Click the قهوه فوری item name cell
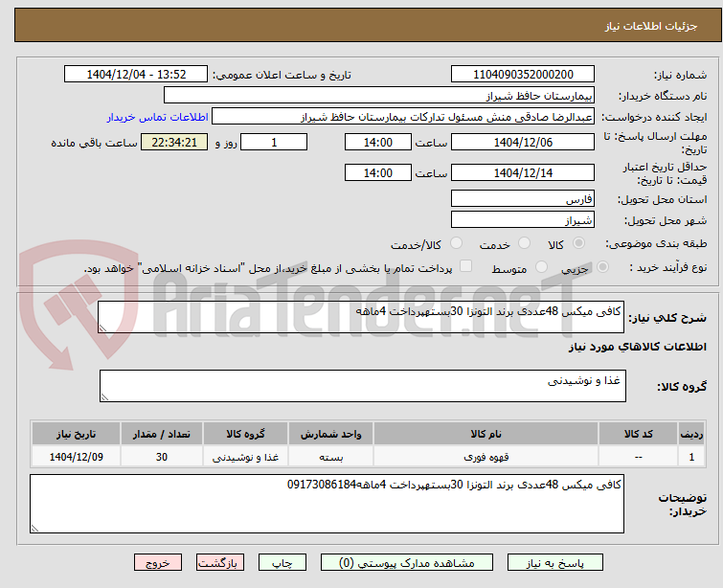 point(486,457)
